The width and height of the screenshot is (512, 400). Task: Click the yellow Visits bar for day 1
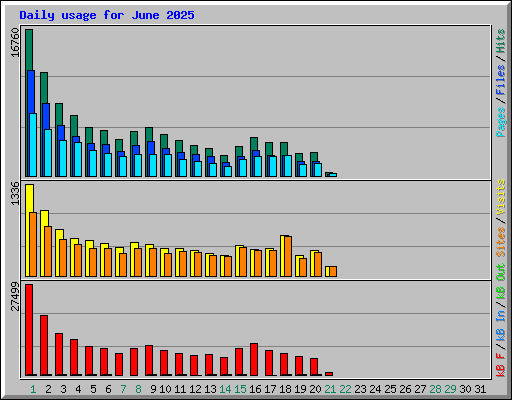click(29, 198)
